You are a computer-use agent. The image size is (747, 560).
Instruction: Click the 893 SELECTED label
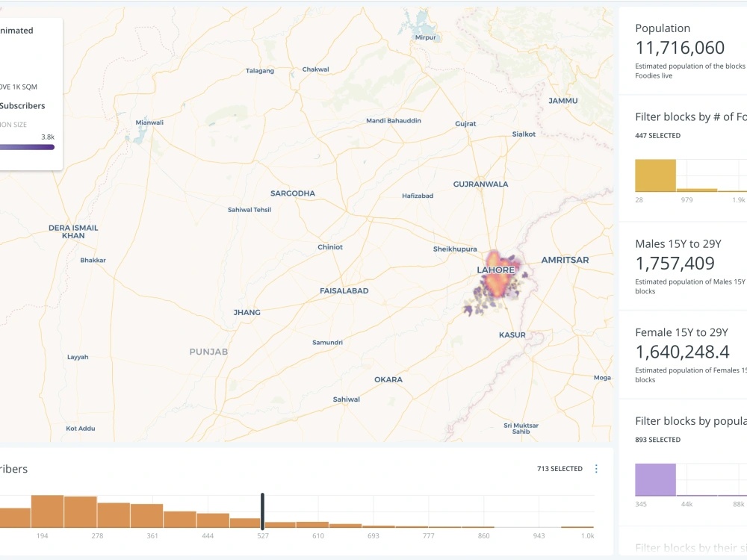pos(657,440)
